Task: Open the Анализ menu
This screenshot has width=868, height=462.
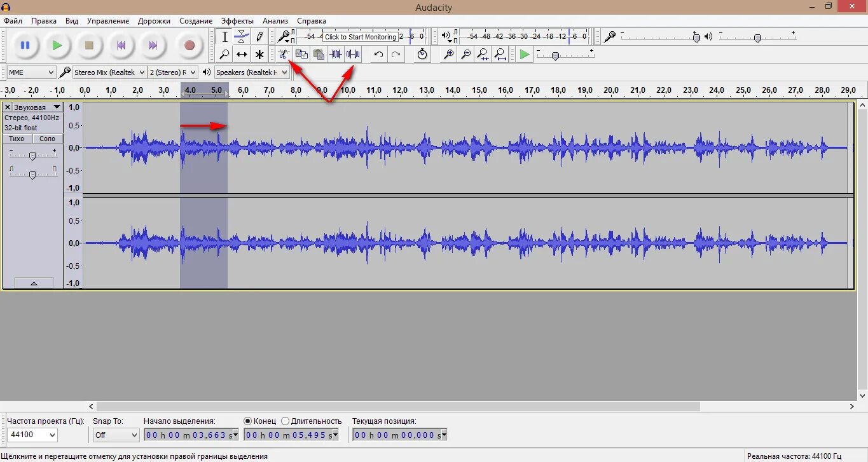Action: 275,21
